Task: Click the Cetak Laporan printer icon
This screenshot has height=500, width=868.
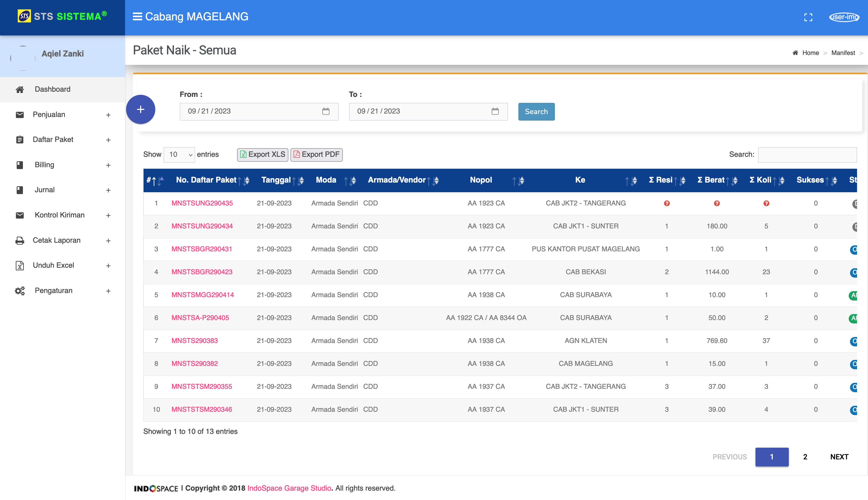Action: coord(20,240)
